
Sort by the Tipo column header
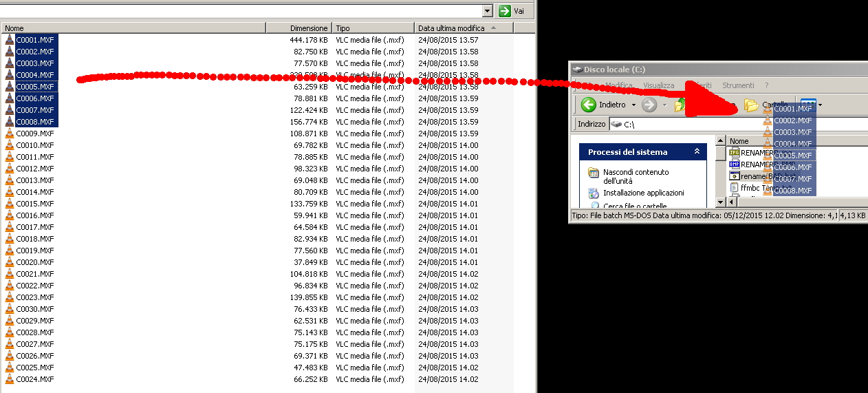(x=372, y=28)
